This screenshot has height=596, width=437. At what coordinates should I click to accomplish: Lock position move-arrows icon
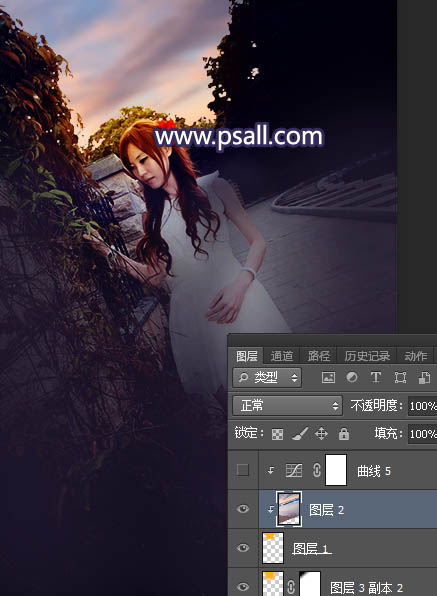321,434
